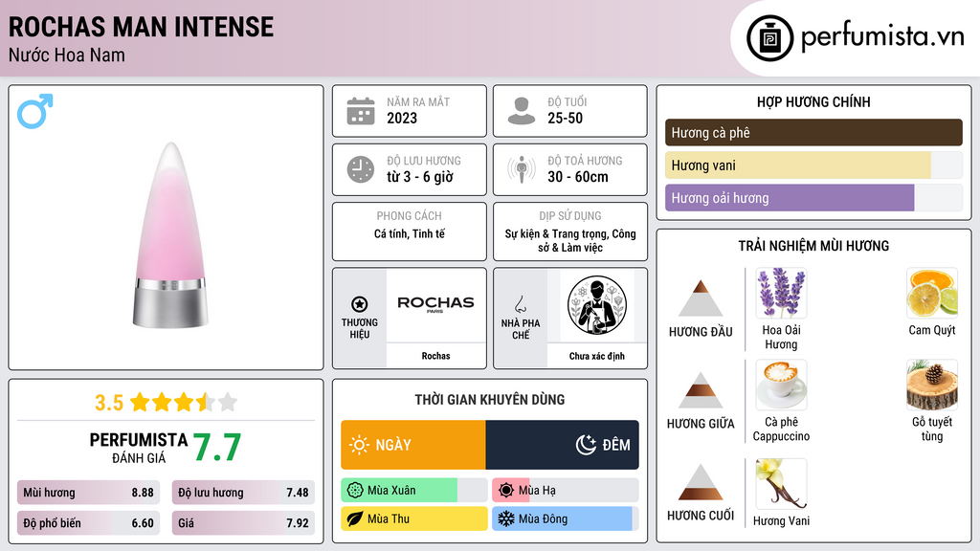This screenshot has height=551, width=980.
Task: Click the Rochas Man Intense bottle image
Action: pyautogui.click(x=170, y=235)
